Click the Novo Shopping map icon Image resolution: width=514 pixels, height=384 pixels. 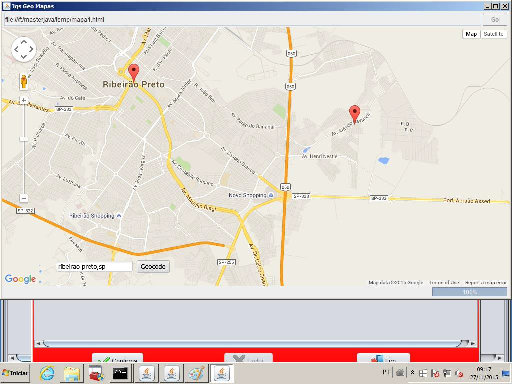[x=271, y=195]
